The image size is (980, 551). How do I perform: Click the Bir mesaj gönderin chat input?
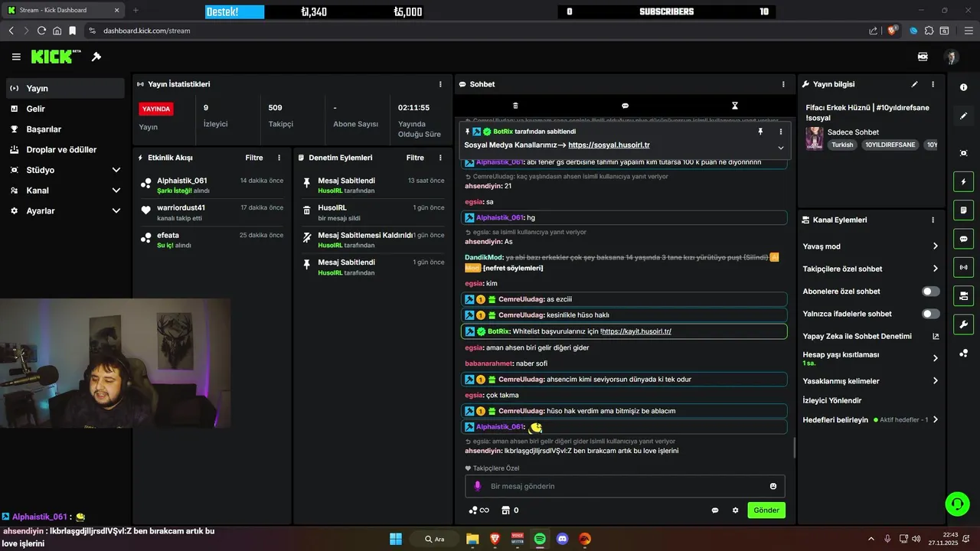pyautogui.click(x=625, y=486)
